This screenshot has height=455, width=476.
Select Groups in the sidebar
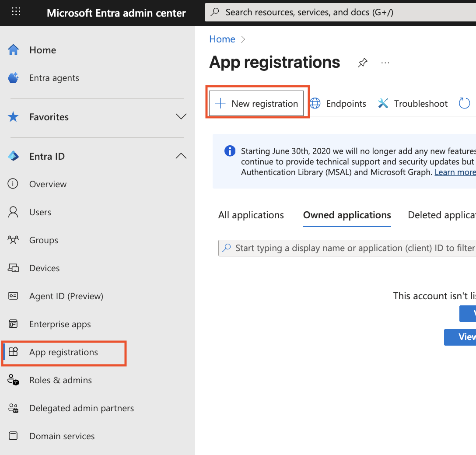tap(14, 240)
